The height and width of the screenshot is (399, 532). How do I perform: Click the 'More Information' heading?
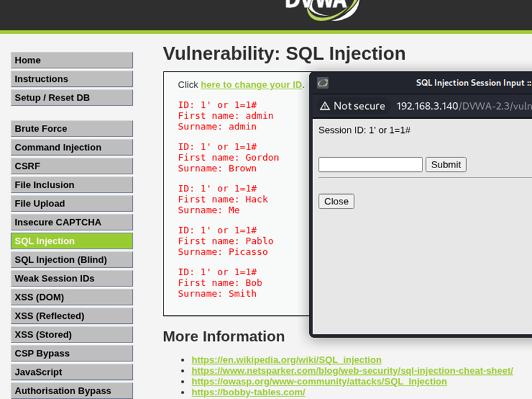click(224, 337)
